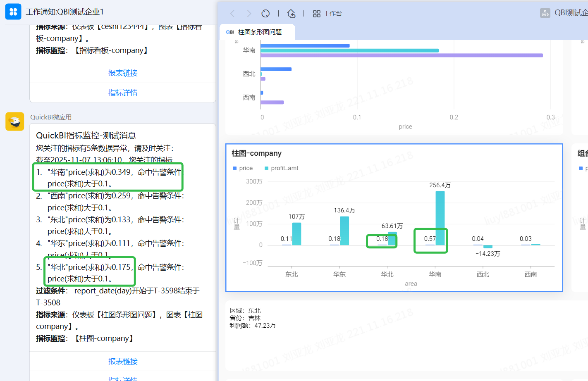Open 指标详情 under 指标看板-company message
The image size is (588, 381).
(x=123, y=93)
